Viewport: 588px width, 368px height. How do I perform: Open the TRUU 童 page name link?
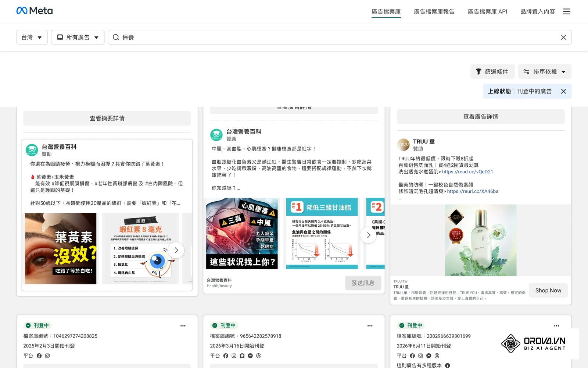[424, 142]
